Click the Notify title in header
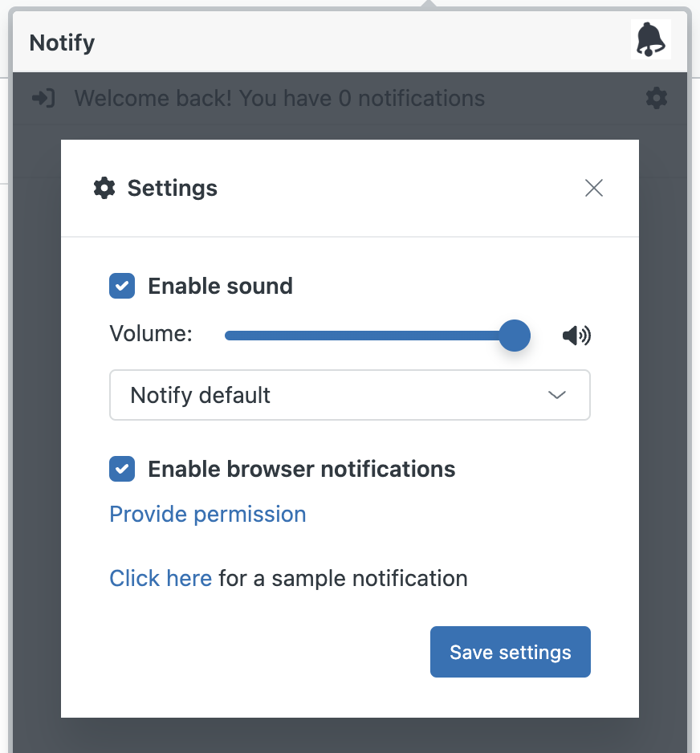This screenshot has width=700, height=753. pos(62,43)
